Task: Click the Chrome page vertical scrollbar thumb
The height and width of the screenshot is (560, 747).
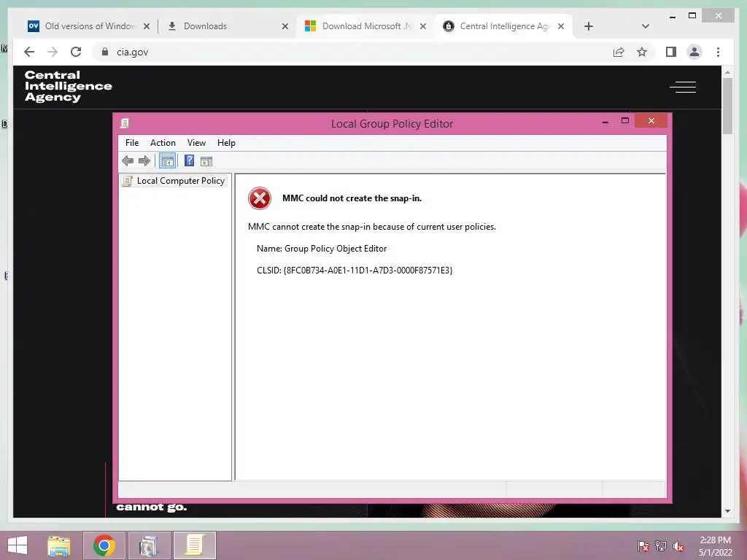Action: pyautogui.click(x=727, y=106)
